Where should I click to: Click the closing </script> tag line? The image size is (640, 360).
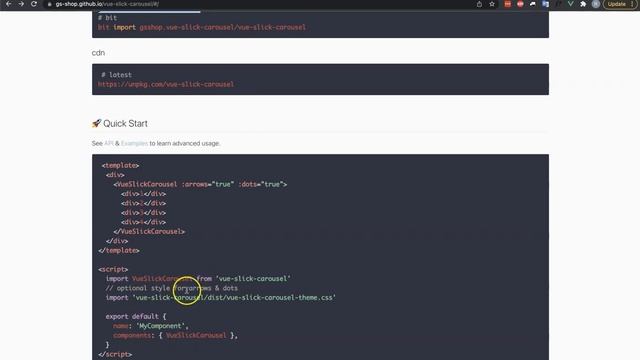click(x=115, y=354)
